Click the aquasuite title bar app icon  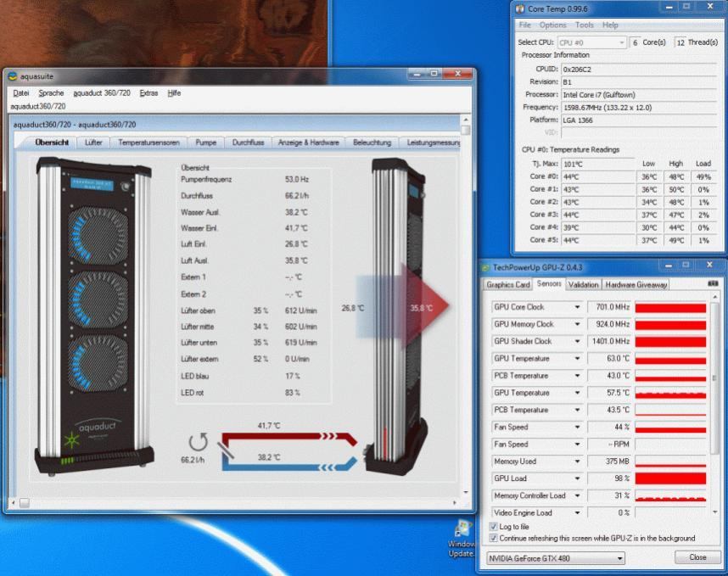(13, 76)
